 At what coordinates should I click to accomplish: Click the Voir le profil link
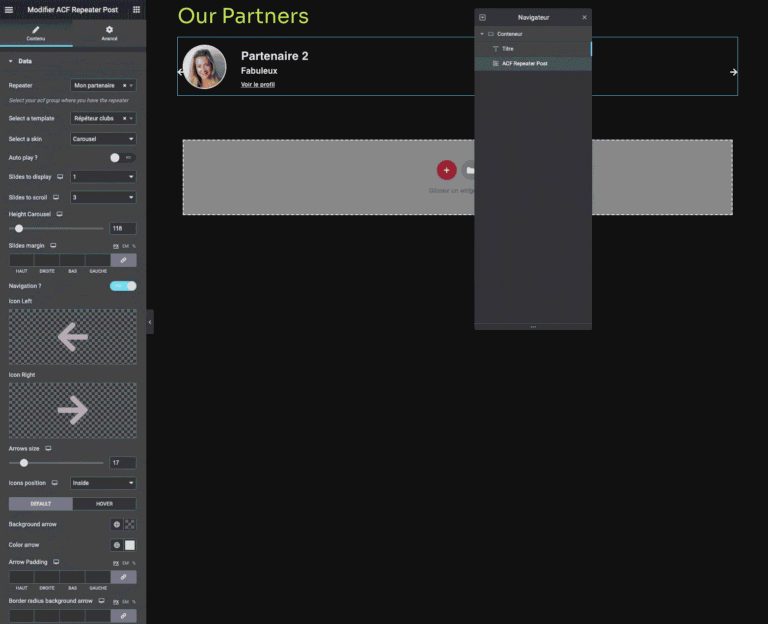(x=258, y=84)
